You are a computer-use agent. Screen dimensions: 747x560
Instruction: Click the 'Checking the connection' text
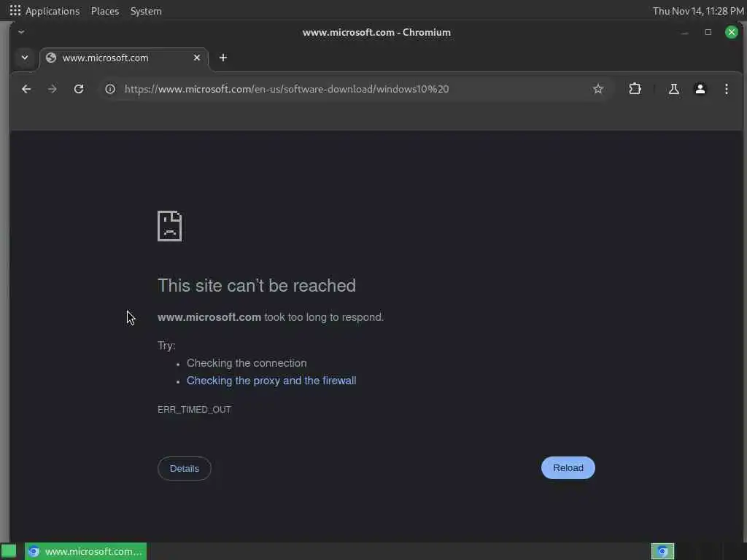click(247, 363)
